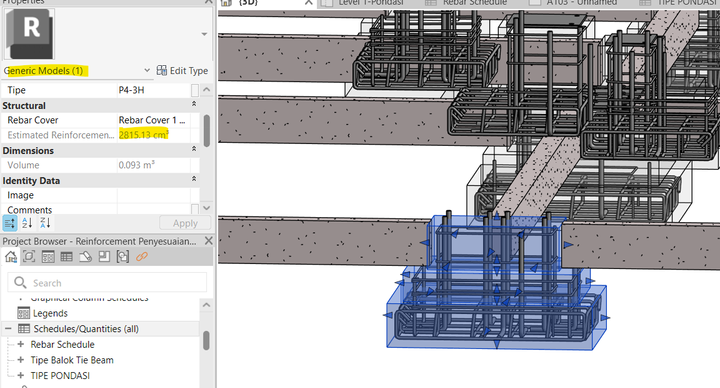Click the Project Browser Search field
Image resolution: width=720 pixels, height=388 pixels.
pyautogui.click(x=107, y=282)
